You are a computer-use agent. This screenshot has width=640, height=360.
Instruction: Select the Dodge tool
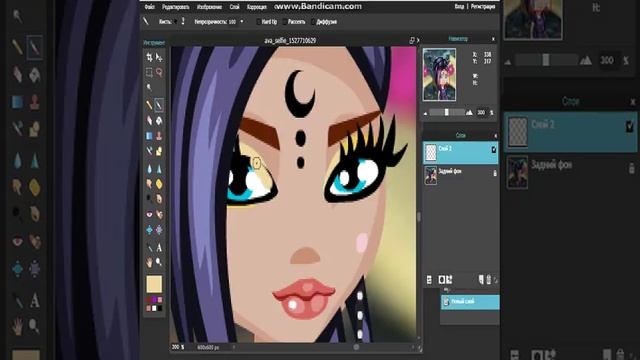point(149,199)
